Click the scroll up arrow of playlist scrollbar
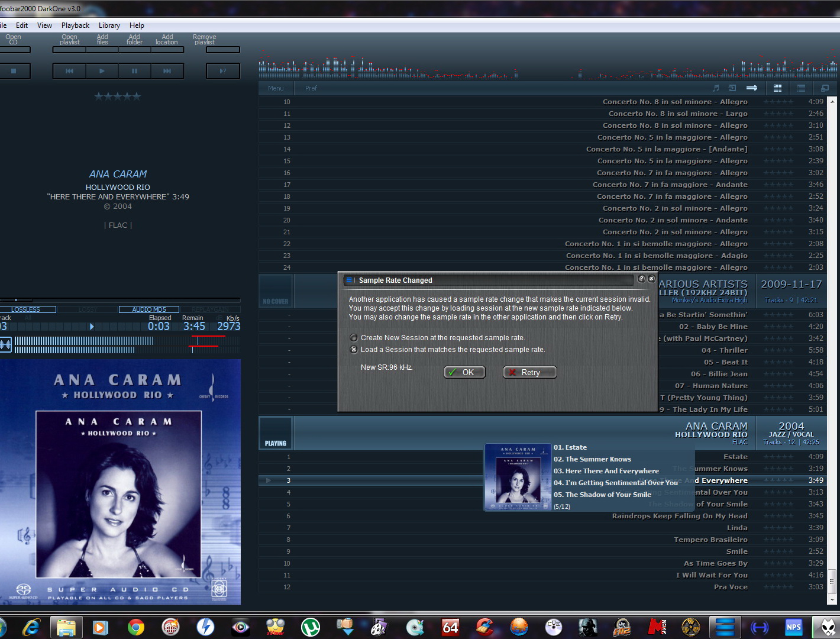Image resolution: width=840 pixels, height=639 pixels. coord(832,101)
